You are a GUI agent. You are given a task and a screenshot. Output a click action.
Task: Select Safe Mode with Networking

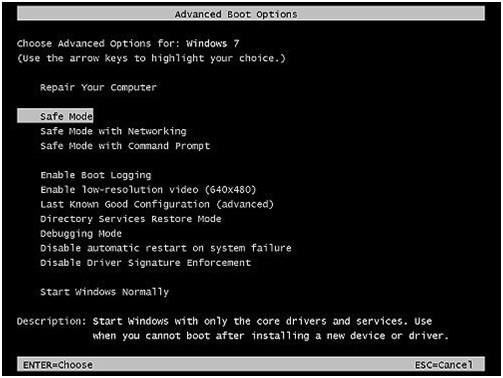[x=113, y=131]
